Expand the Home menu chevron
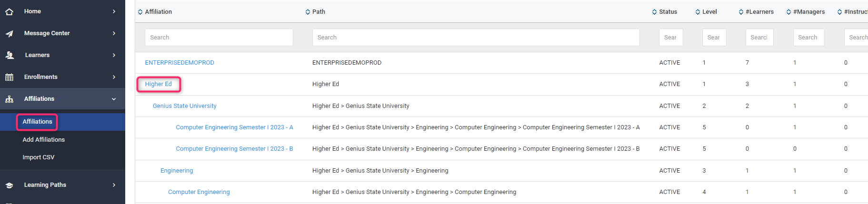The width and height of the screenshot is (868, 204). click(x=114, y=11)
